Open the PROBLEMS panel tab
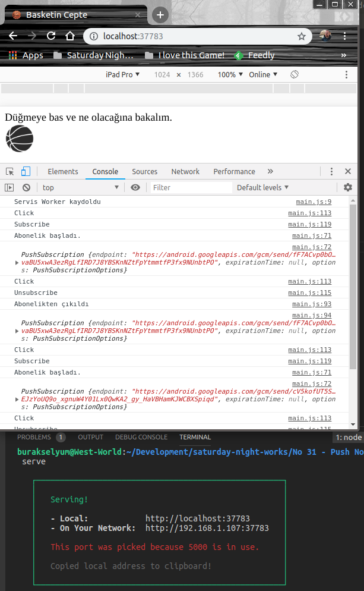Viewport: 364px width, 591px height. [x=34, y=437]
